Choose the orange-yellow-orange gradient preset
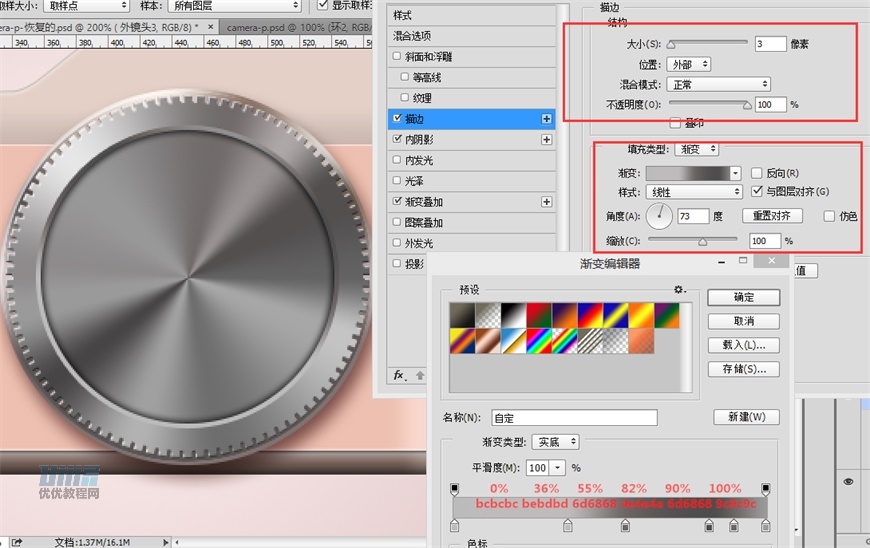The height and width of the screenshot is (548, 870). click(x=641, y=315)
